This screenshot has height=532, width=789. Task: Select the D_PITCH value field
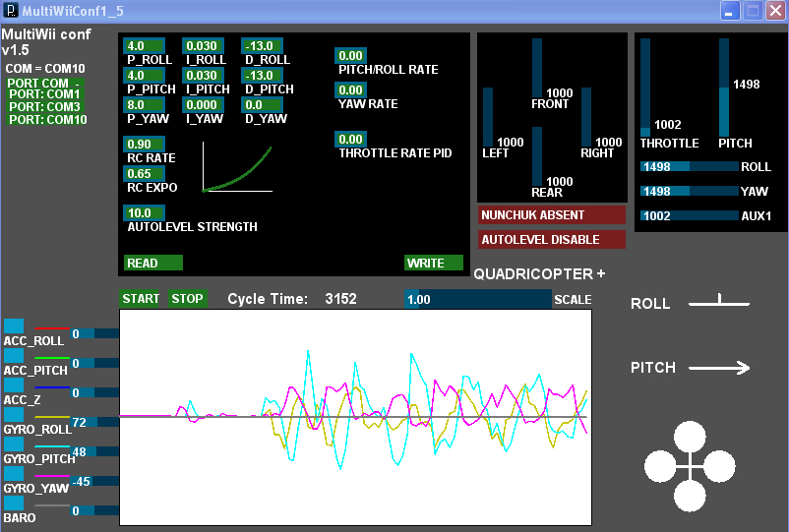coord(262,76)
